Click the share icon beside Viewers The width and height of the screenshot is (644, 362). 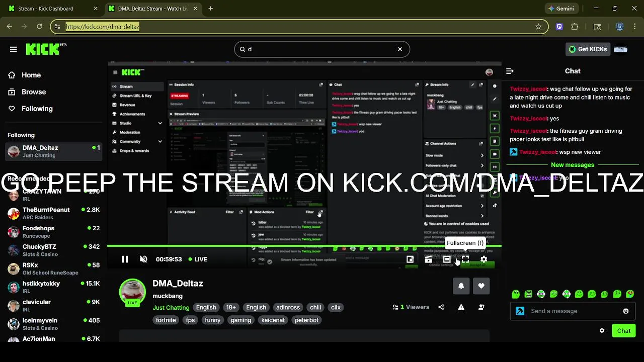pyautogui.click(x=441, y=307)
